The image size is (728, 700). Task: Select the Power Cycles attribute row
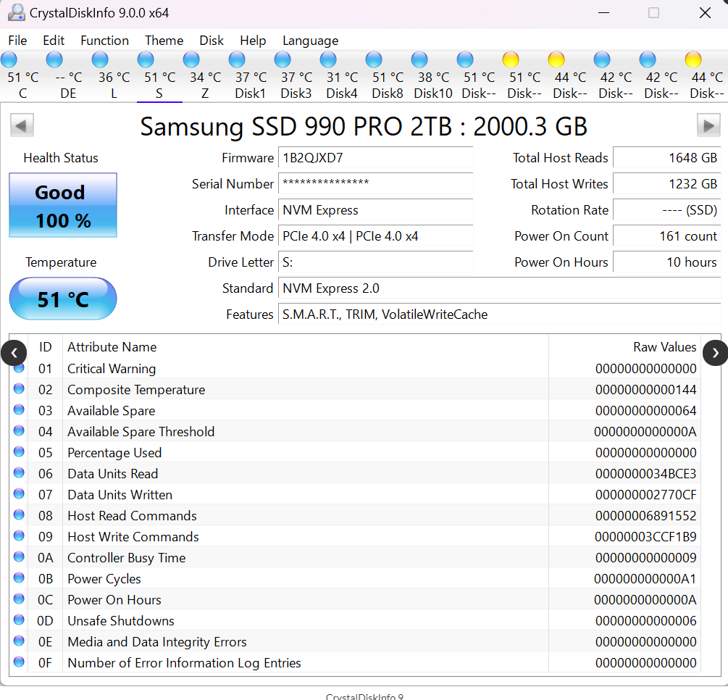(x=355, y=579)
